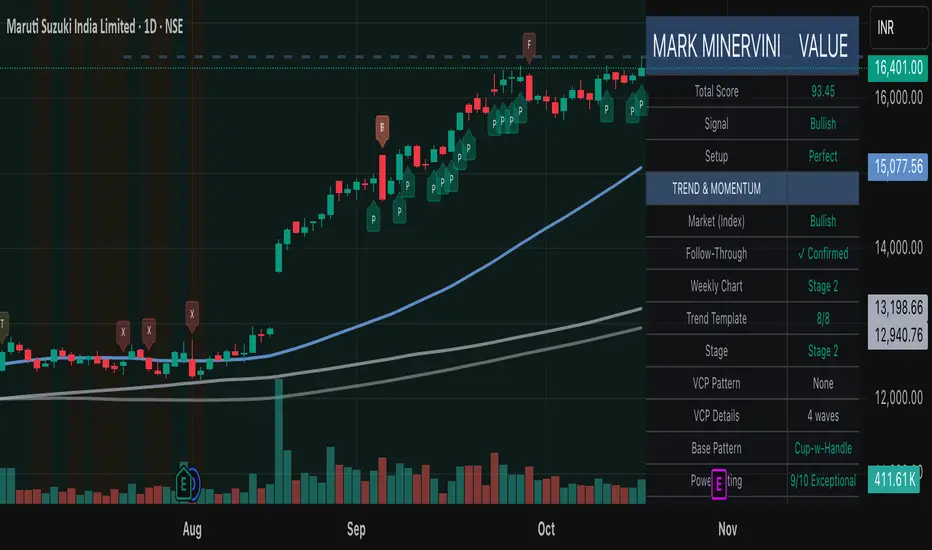This screenshot has height=550, width=932.
Task: Select the top F marker near October high
Action: point(529,47)
